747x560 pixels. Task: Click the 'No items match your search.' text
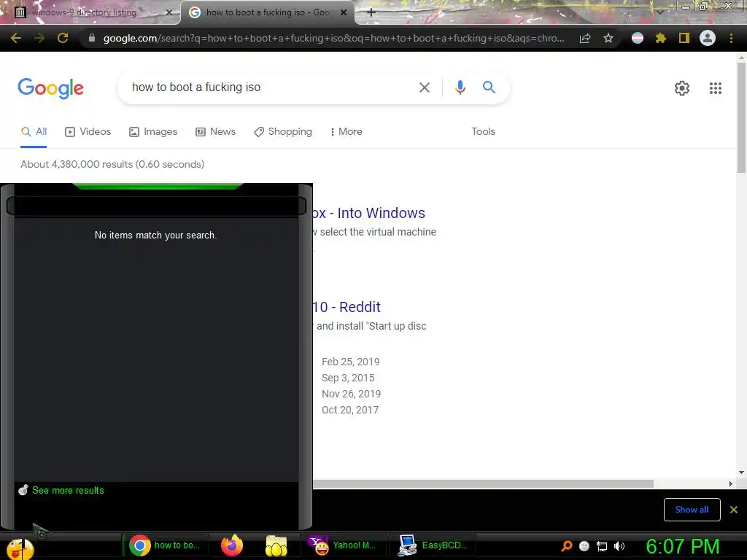click(x=156, y=236)
